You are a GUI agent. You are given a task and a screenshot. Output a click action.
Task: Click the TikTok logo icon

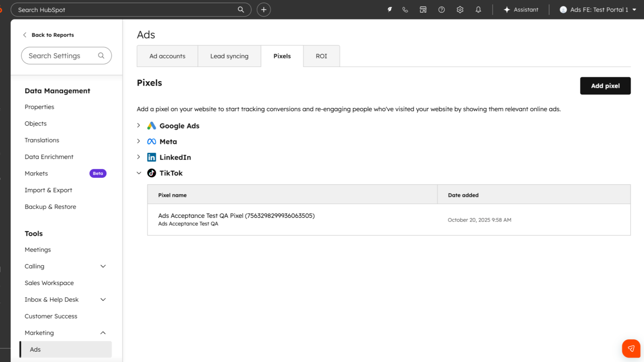pyautogui.click(x=151, y=173)
